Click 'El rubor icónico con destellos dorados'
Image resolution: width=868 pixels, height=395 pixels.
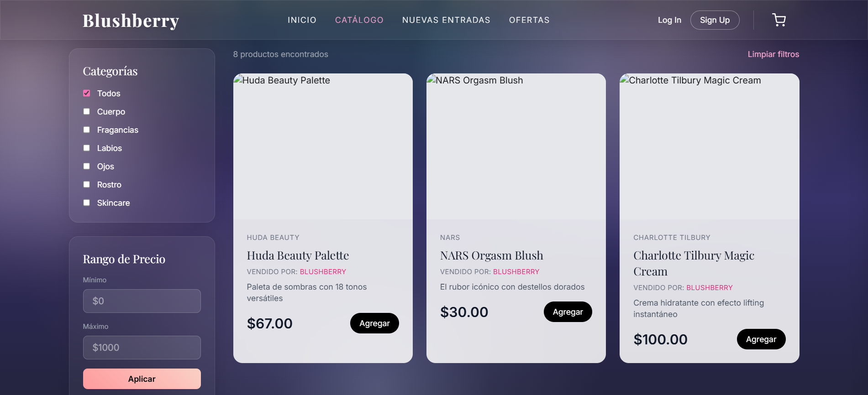coord(512,287)
